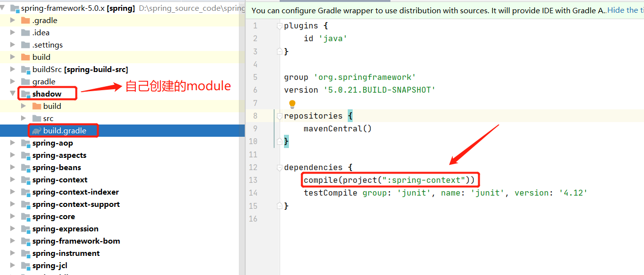Click the yellow intention light bulb icon

coord(292,104)
